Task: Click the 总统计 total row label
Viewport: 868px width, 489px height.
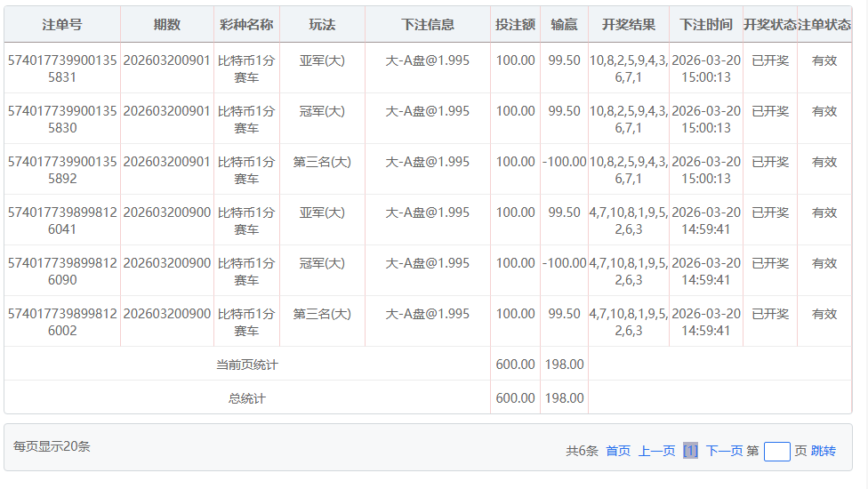Action: coord(246,398)
